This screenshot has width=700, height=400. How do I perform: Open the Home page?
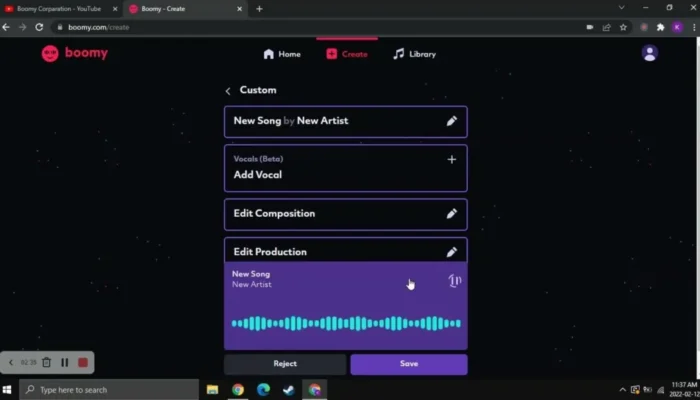pyautogui.click(x=282, y=54)
